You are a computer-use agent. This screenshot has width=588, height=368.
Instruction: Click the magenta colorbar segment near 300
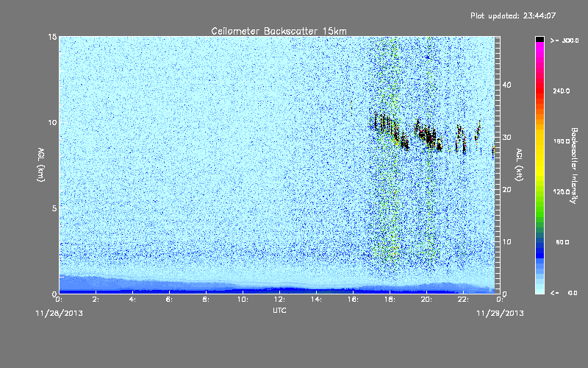[539, 47]
